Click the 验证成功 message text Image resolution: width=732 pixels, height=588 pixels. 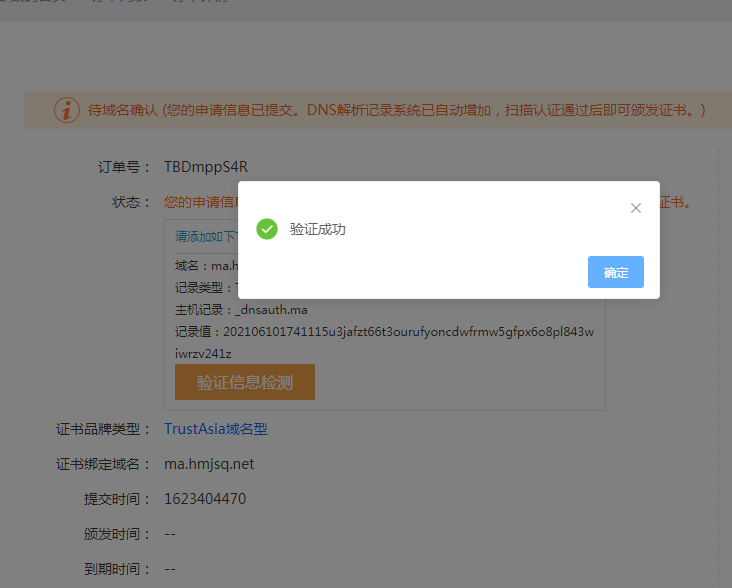[318, 229]
